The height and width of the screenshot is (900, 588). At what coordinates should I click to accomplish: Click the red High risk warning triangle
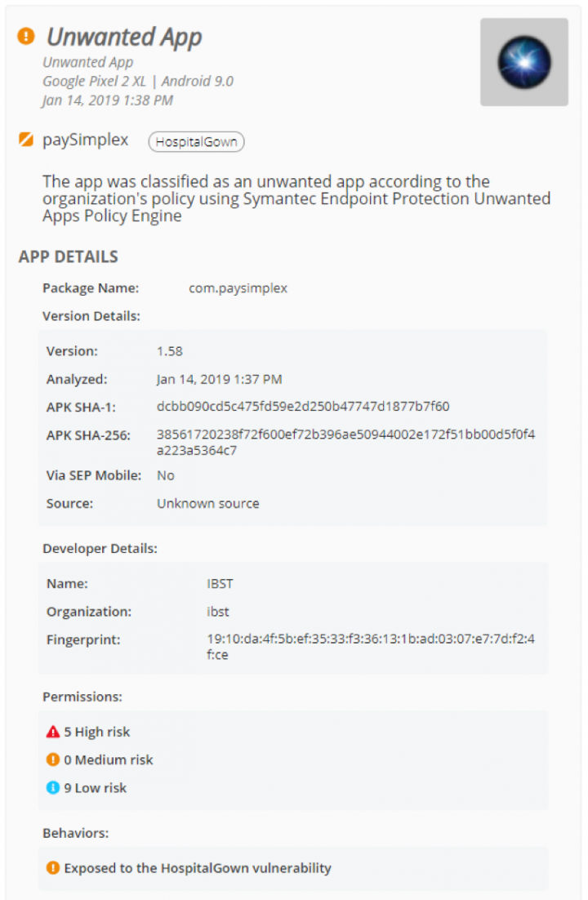click(x=53, y=732)
